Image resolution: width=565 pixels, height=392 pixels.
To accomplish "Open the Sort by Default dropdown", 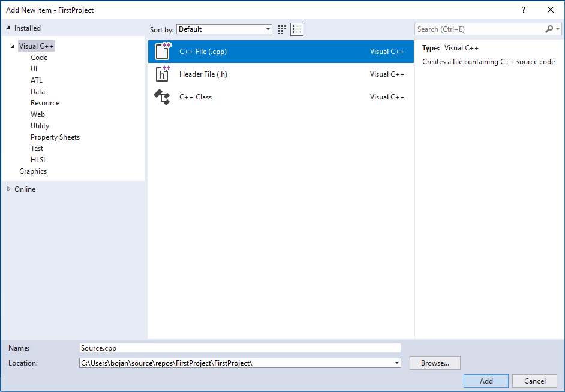I will [224, 29].
